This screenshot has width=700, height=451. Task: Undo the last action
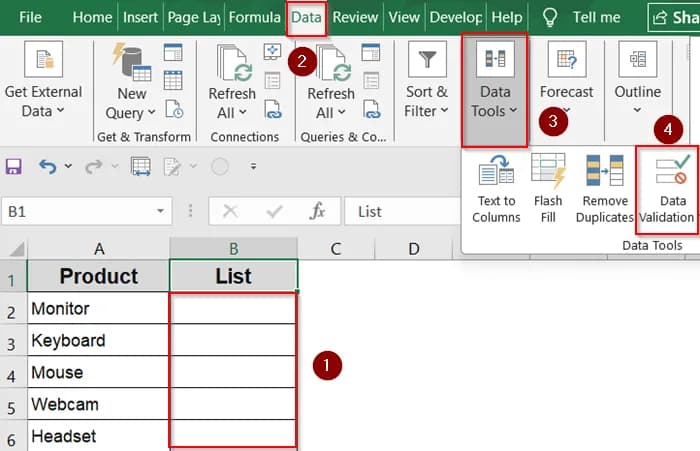[47, 167]
